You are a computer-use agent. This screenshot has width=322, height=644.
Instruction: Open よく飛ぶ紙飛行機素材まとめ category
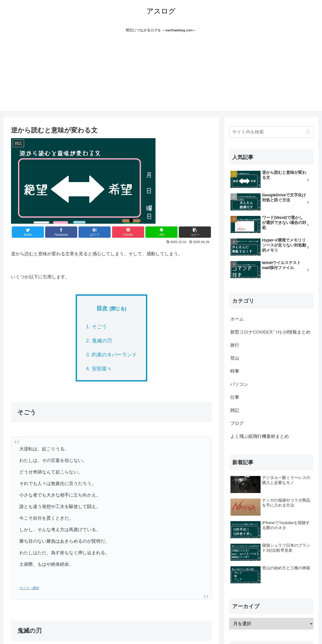tap(260, 436)
